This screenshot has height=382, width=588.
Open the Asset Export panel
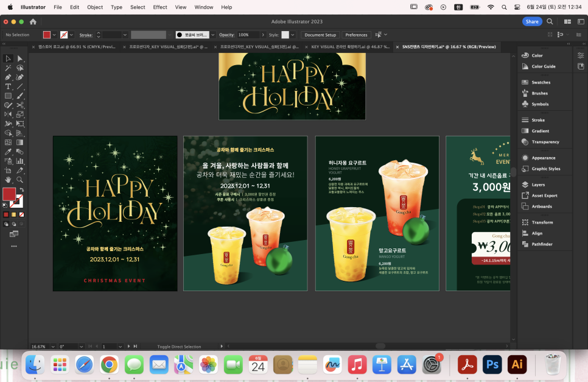[545, 196]
